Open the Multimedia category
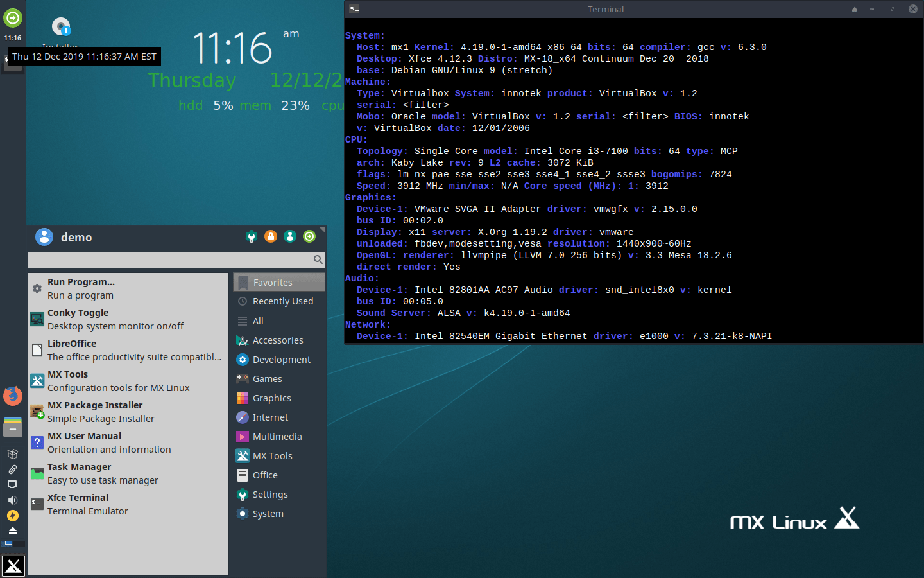This screenshot has width=924, height=578. tap(279, 437)
